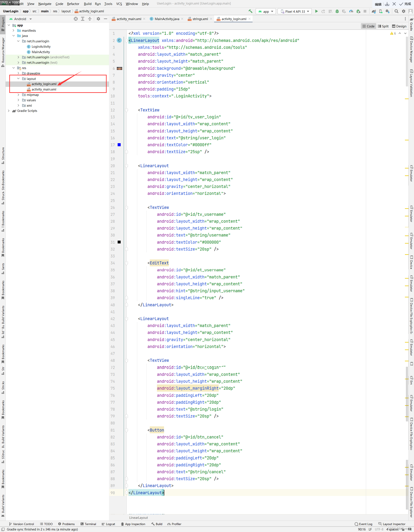
Task: Open SDK Manager from the toolbar
Action: click(387, 11)
